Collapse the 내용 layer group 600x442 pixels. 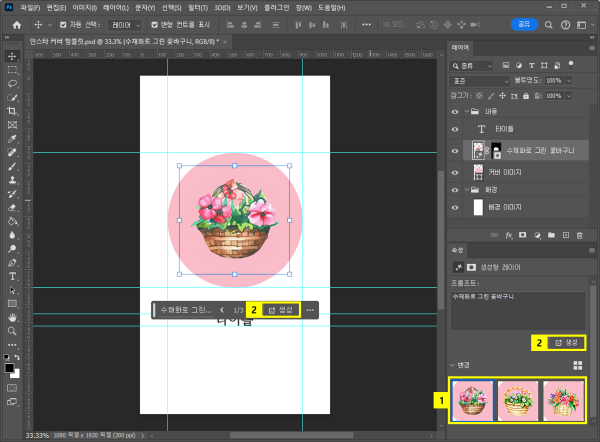467,111
